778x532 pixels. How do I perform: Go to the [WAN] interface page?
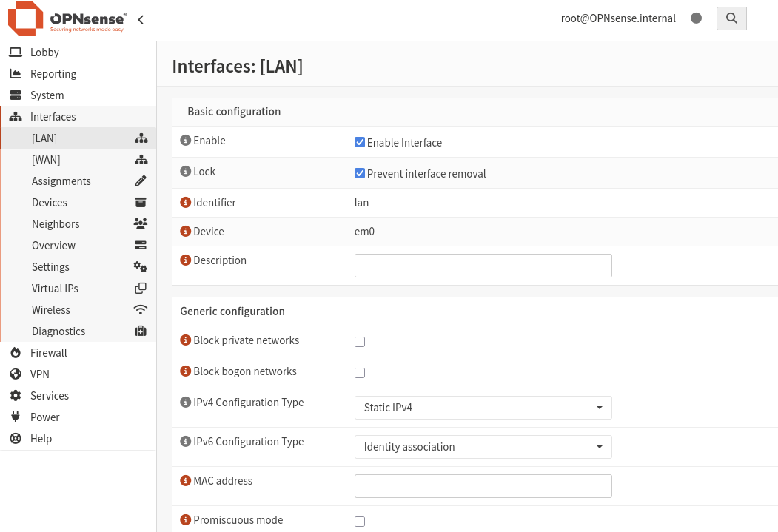79,160
